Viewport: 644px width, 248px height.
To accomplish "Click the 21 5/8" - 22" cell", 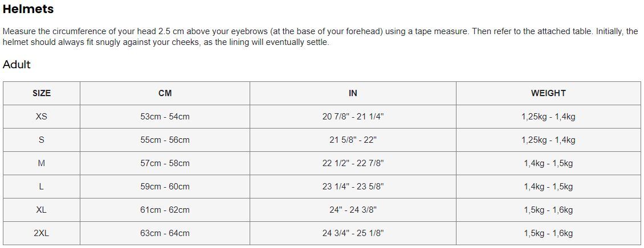I will 353,140.
